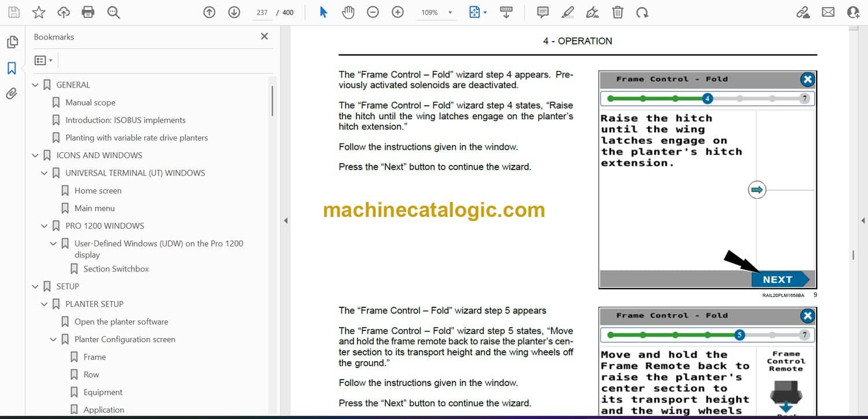Click the Delete trash can icon
This screenshot has width=868, height=419.
click(x=617, y=12)
